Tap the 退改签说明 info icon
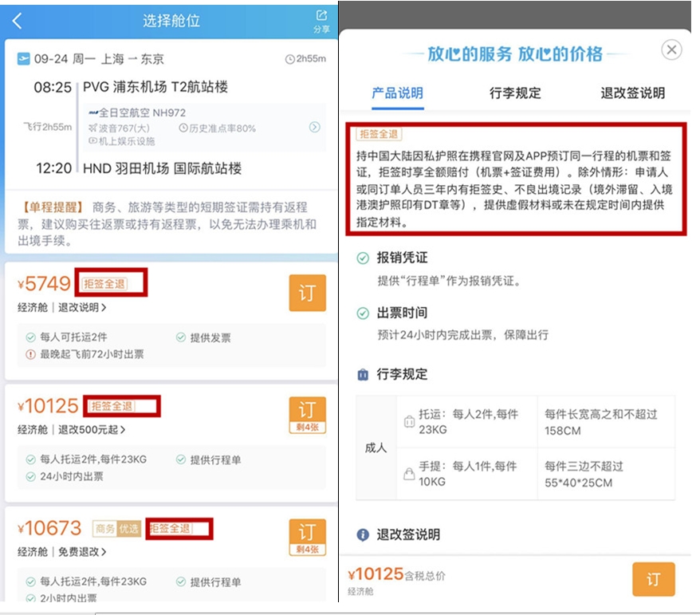Image resolution: width=700 pixels, height=615 pixels. coord(363,534)
